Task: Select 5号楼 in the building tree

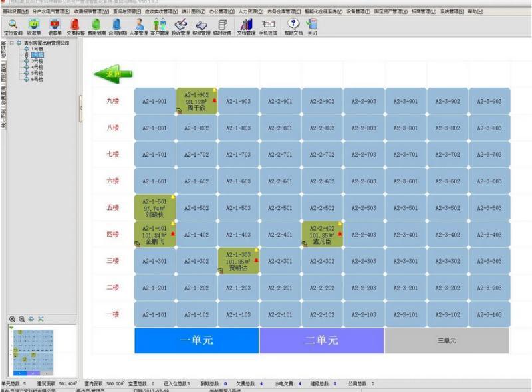Action: [x=37, y=73]
